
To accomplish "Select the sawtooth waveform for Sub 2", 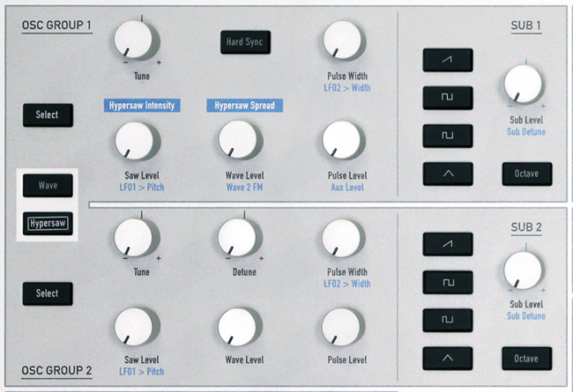I will pyautogui.click(x=447, y=244).
